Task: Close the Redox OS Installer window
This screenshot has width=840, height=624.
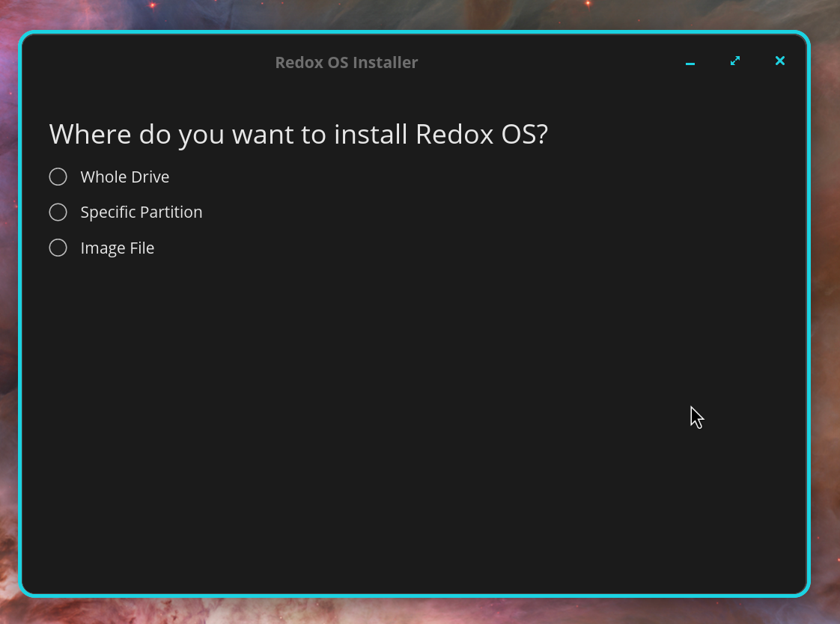Action: coord(780,61)
